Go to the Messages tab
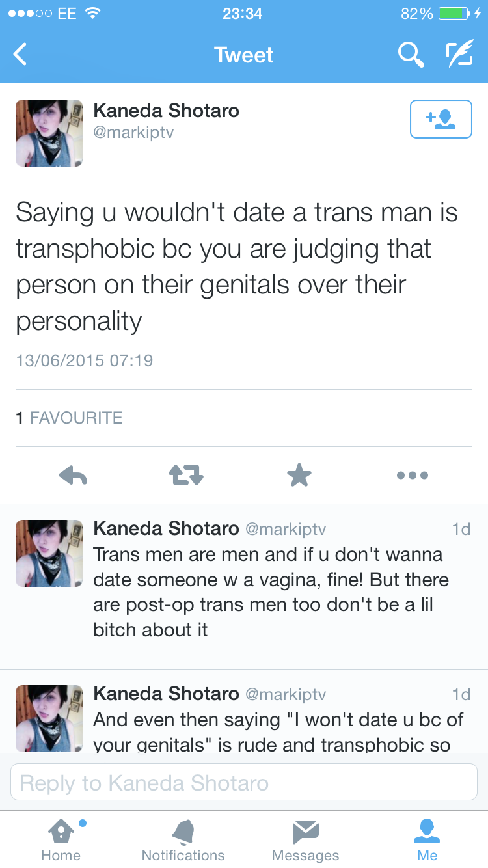The width and height of the screenshot is (488, 868). pos(305,839)
